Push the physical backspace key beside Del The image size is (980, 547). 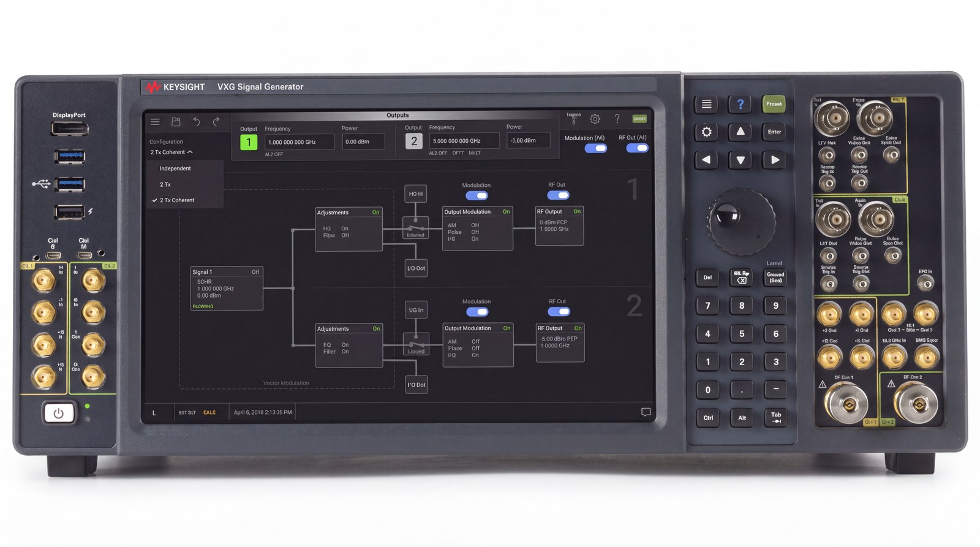point(741,277)
